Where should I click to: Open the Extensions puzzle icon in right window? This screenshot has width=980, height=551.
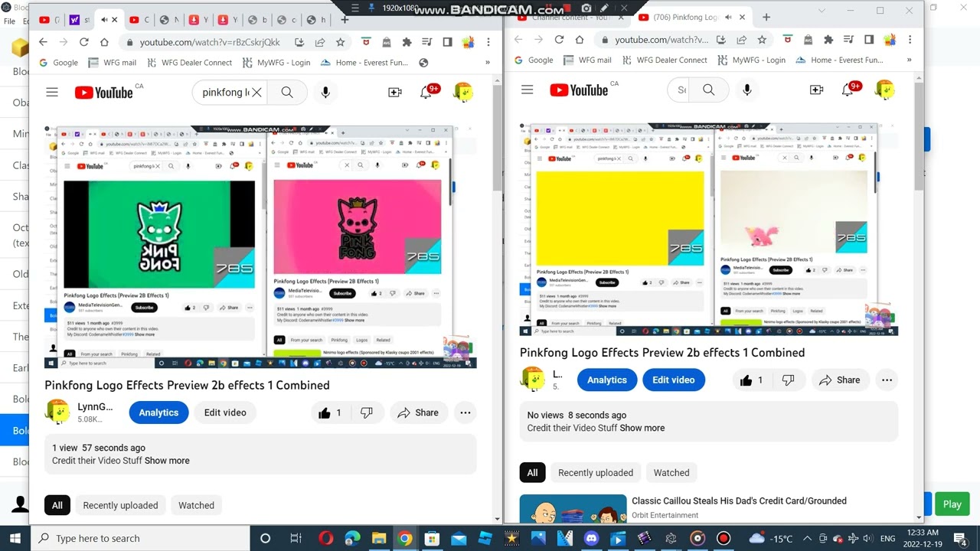pos(828,40)
